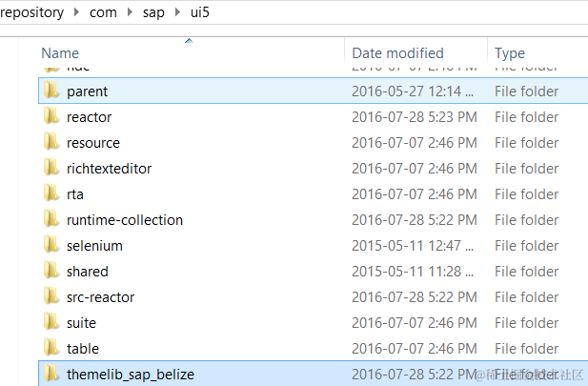Select the folder named suite

[x=81, y=323]
